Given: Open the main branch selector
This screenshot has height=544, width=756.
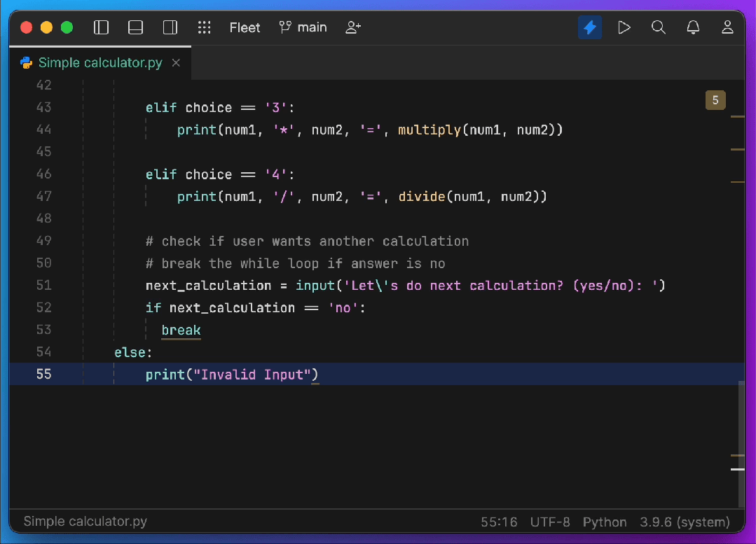Looking at the screenshot, I should click(x=303, y=27).
